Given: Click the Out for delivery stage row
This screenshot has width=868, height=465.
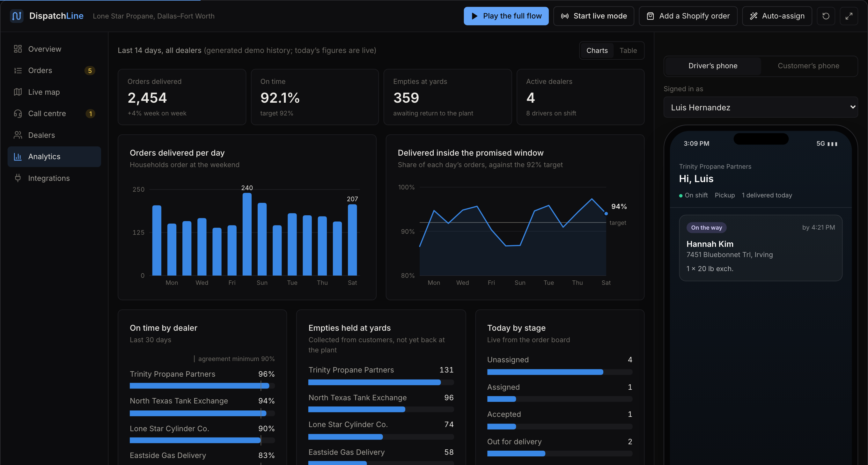Looking at the screenshot, I should (559, 447).
